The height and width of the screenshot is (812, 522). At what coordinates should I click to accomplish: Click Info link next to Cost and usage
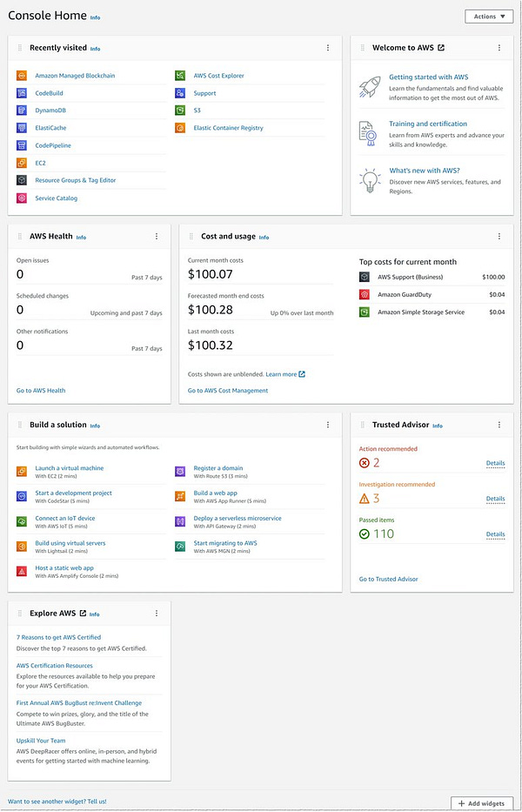(264, 238)
